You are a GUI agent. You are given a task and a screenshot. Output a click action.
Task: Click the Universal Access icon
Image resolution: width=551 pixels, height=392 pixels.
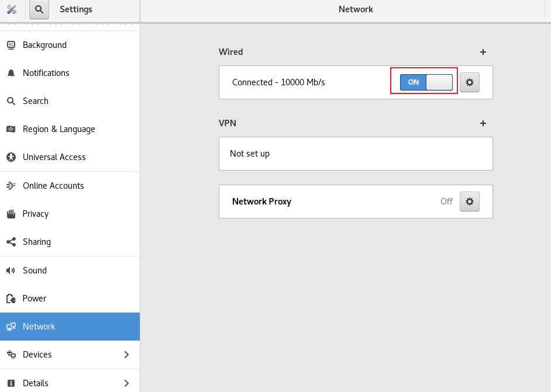(11, 157)
